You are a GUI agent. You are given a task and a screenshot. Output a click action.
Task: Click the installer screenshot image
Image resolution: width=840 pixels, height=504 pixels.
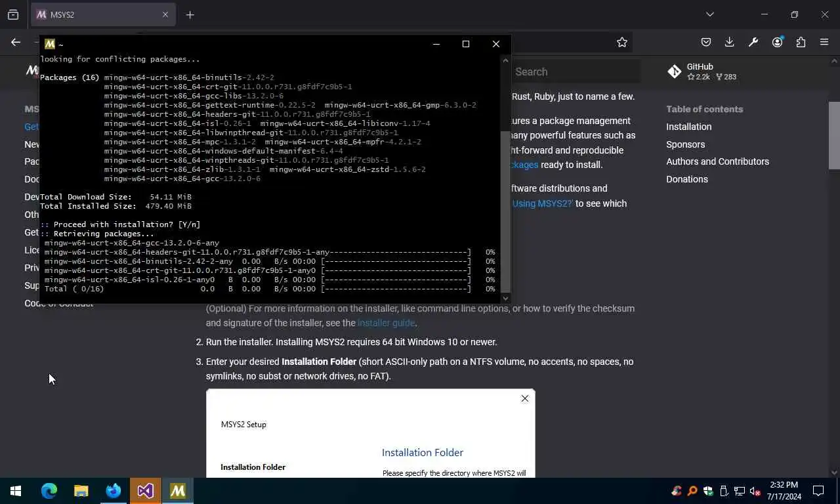click(x=371, y=433)
